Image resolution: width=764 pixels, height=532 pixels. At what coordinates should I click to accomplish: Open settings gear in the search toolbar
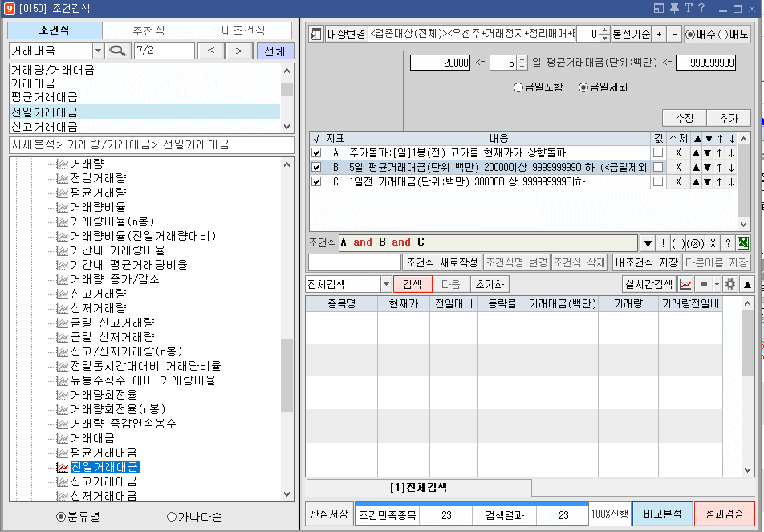point(730,284)
